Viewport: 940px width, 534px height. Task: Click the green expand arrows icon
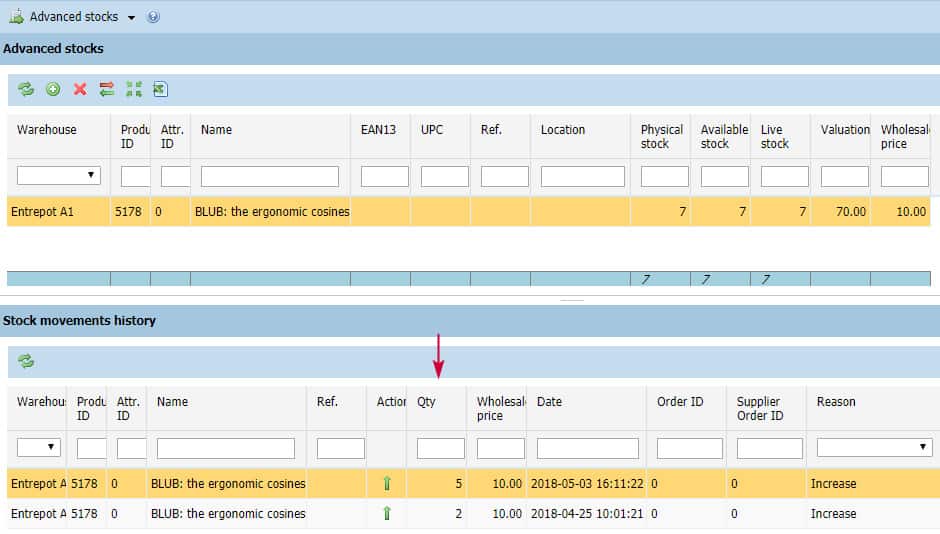(x=134, y=89)
